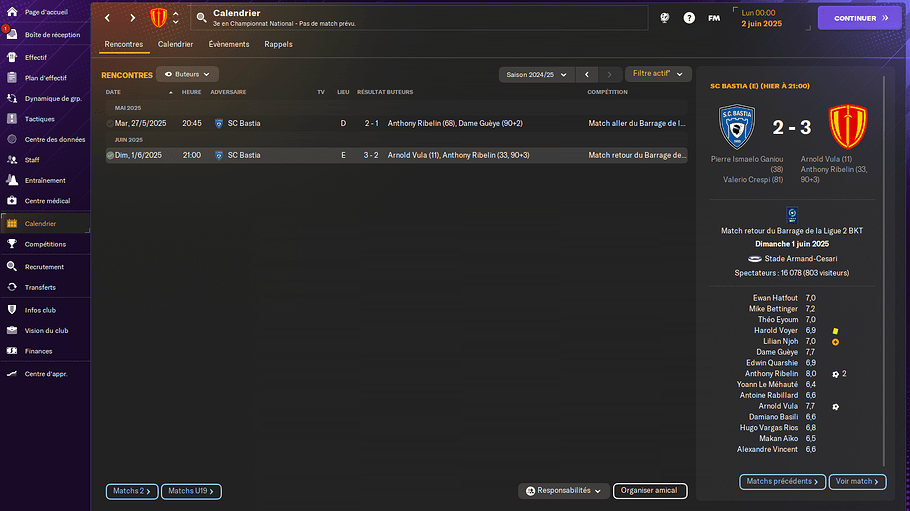910x511 pixels.
Task: Switch to the Rappels tab
Action: pyautogui.click(x=278, y=45)
